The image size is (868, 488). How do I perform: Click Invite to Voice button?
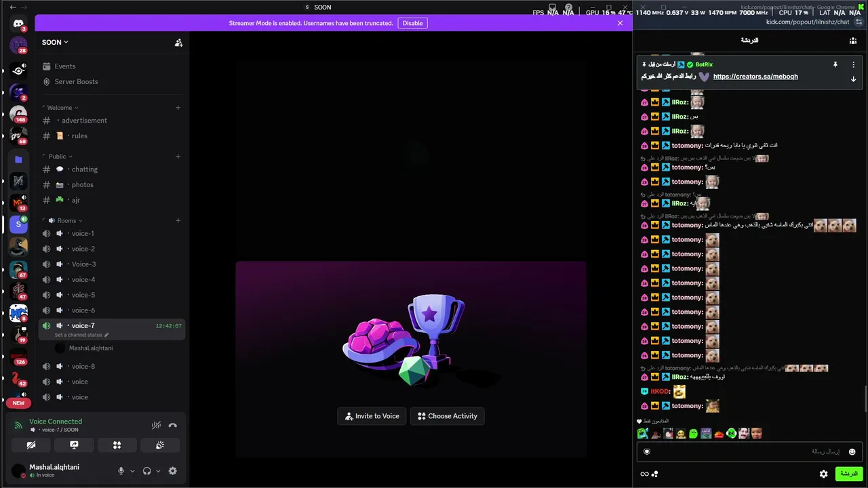pos(372,416)
